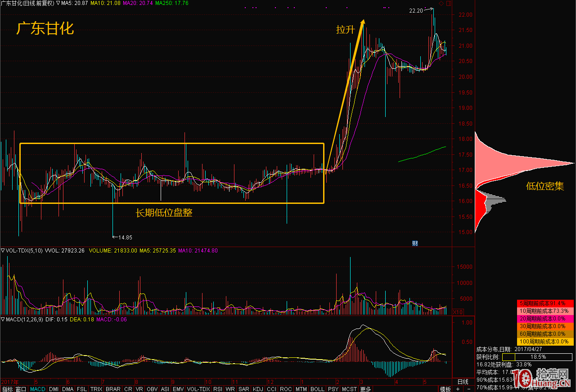576x392 pixels.
Task: Click the 16.82处获利盘: 33.8% line
Action: pos(504,365)
